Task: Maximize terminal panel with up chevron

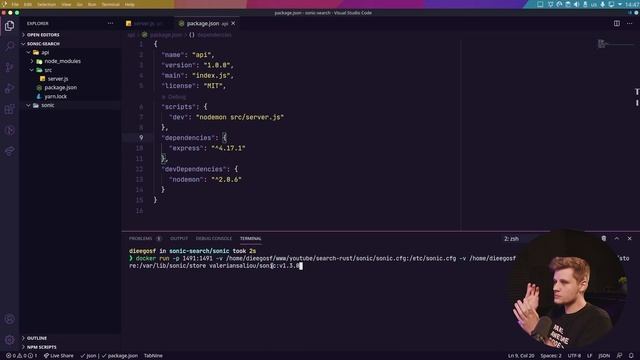Action: 617,238
